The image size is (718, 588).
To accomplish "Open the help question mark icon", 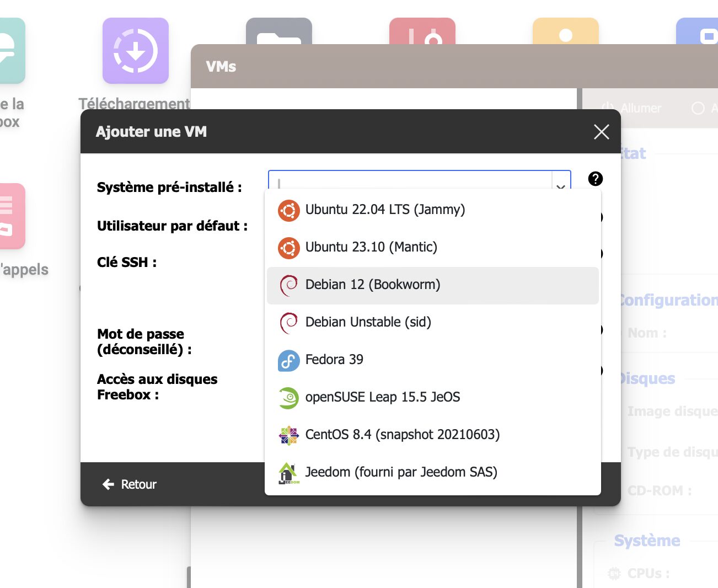I will 596,179.
